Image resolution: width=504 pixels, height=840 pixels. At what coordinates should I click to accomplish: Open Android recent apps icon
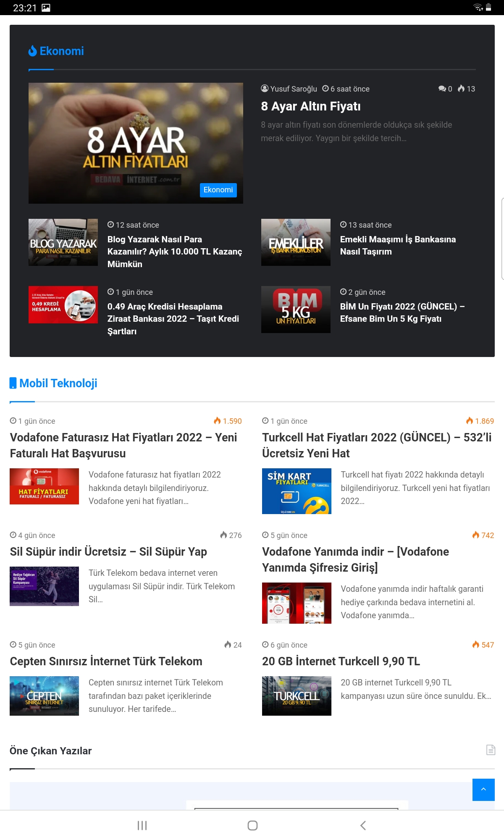point(142,825)
